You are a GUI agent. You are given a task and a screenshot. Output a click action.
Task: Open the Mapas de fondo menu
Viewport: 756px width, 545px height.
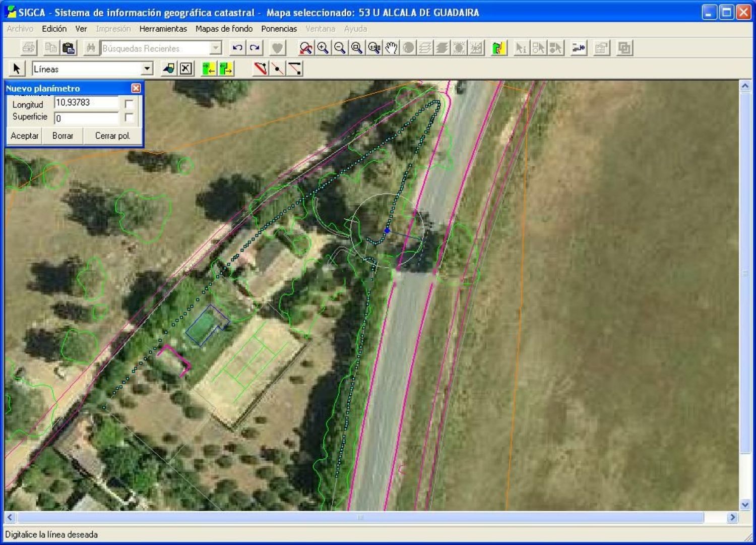pyautogui.click(x=224, y=29)
